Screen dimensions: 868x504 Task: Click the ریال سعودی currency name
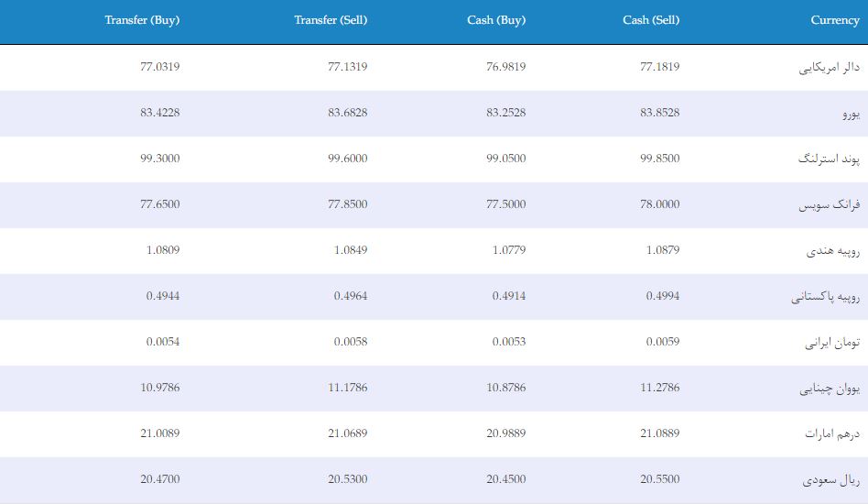pos(830,479)
